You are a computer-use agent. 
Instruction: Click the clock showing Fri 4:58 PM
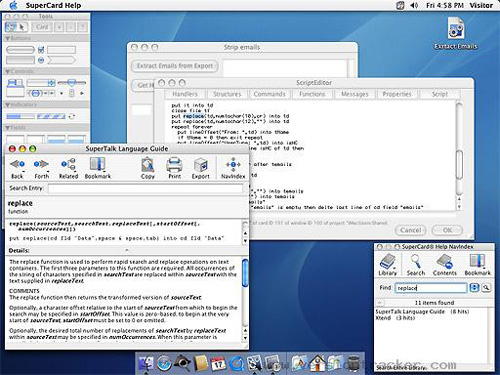[x=445, y=5]
